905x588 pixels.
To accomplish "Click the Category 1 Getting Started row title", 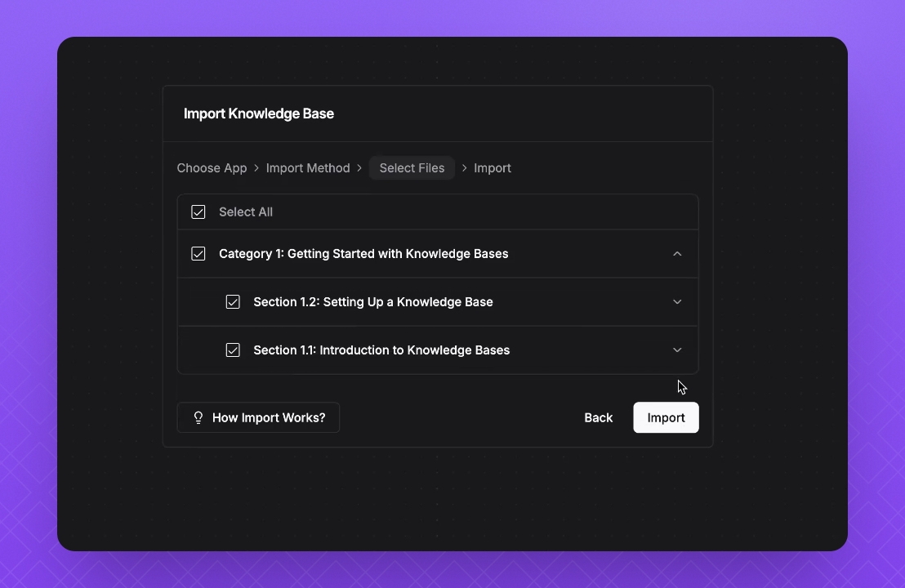I will [x=363, y=254].
